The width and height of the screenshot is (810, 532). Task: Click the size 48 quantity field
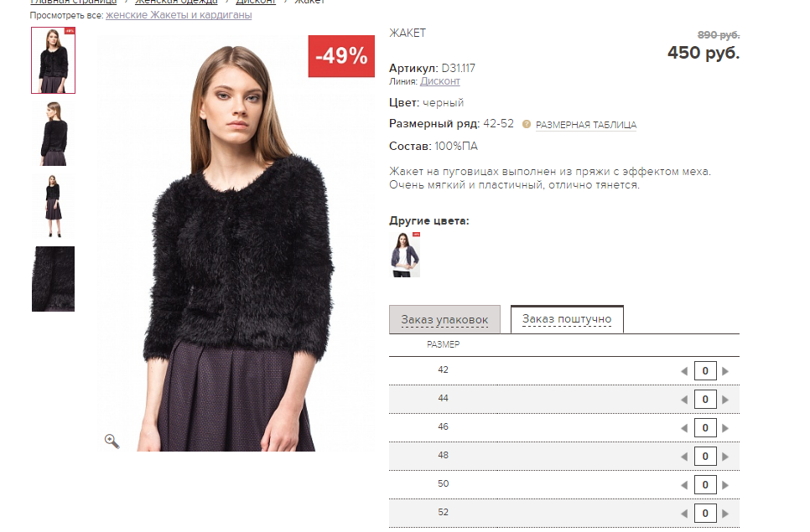[704, 457]
